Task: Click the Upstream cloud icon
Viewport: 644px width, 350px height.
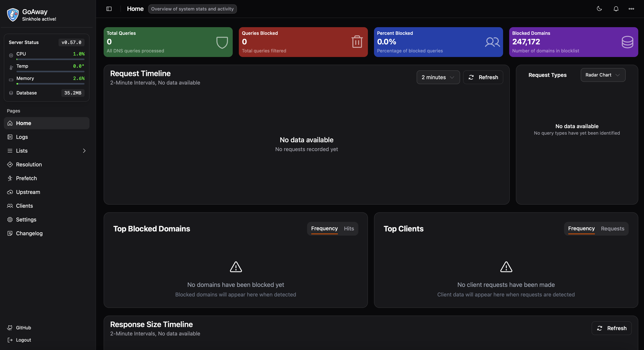Action: pos(10,192)
